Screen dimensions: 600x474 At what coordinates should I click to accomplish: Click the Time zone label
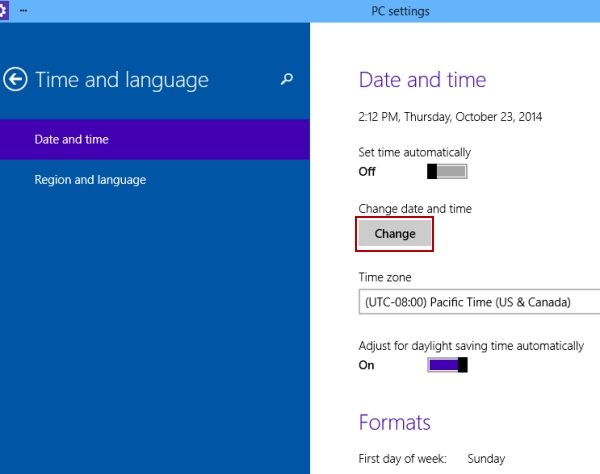point(385,277)
